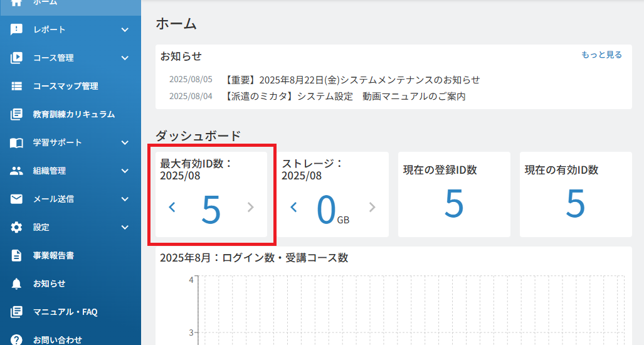This screenshot has height=345, width=644.
Task: Expand the レポート menu chevron
Action: coord(125,29)
